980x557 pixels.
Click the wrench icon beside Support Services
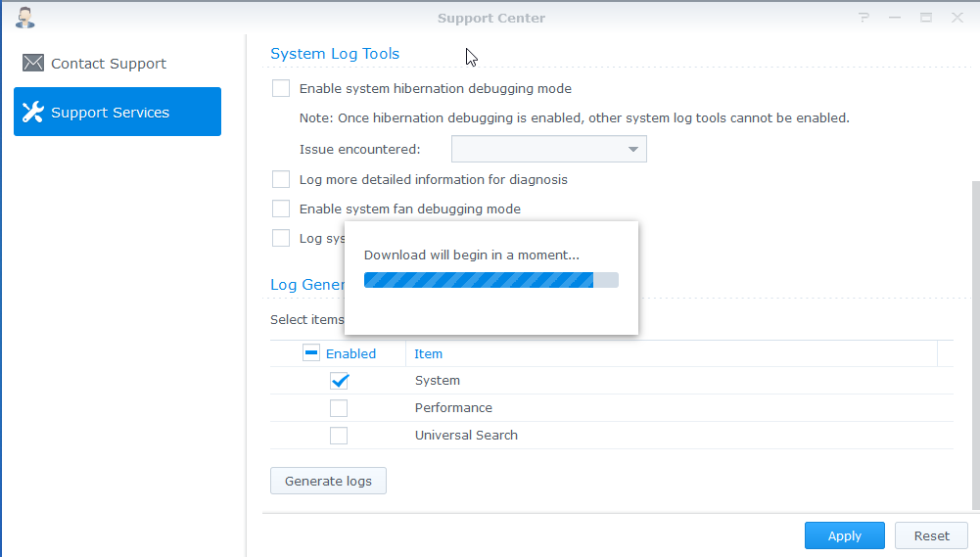tap(33, 113)
